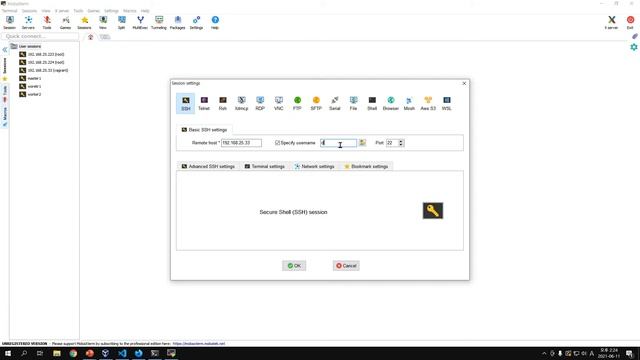Click the Quick connect search field
This screenshot has width=640, height=360.
40,36
